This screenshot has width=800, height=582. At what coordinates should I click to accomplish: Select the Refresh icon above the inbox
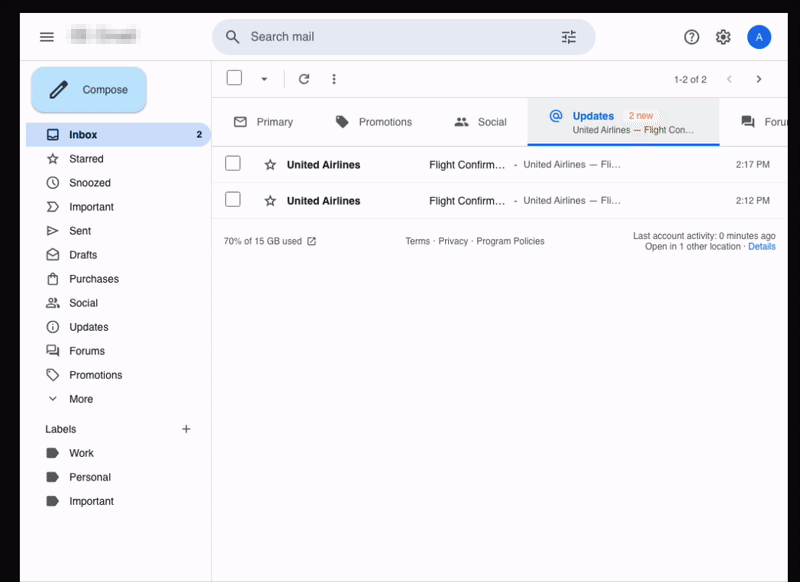[306, 78]
